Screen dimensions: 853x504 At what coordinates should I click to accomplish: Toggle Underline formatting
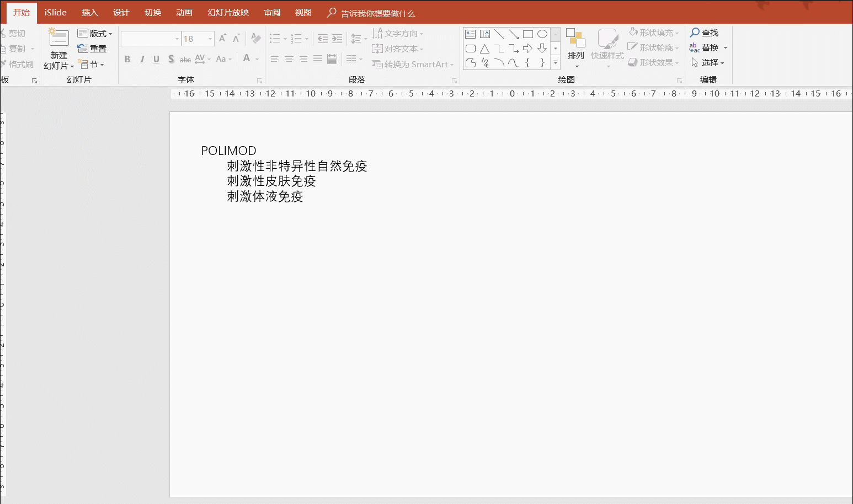pyautogui.click(x=157, y=59)
